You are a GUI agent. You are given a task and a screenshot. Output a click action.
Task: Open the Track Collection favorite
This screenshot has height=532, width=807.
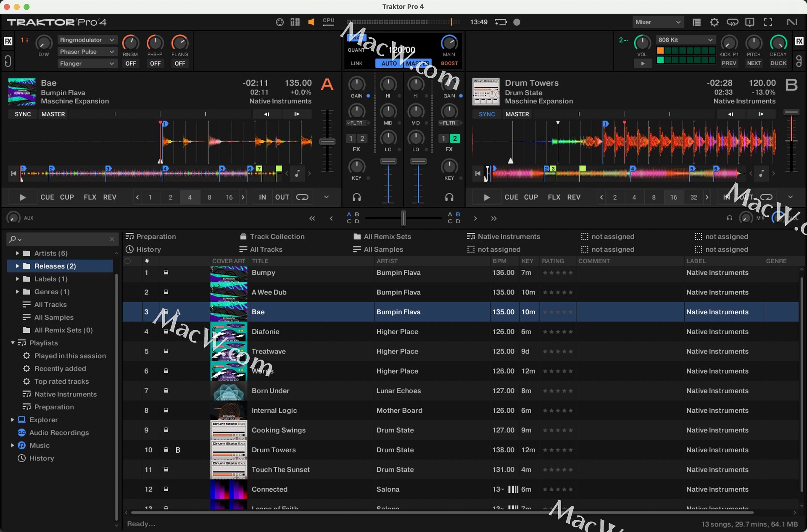272,237
